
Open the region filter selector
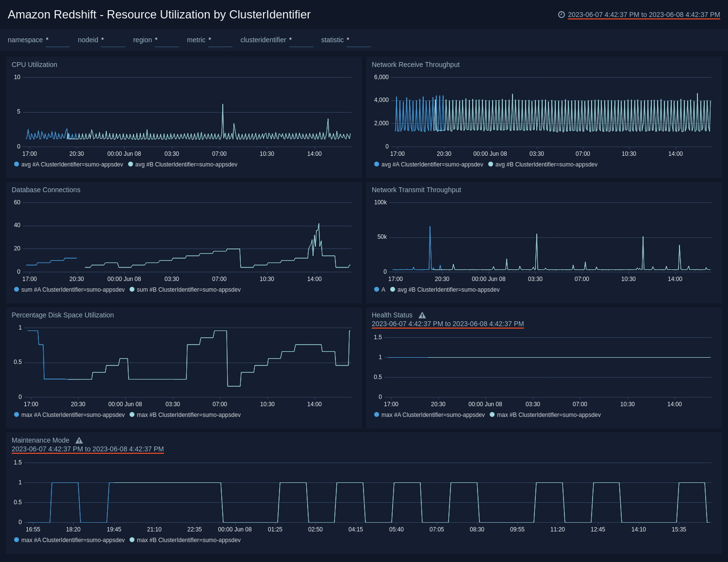coord(166,43)
